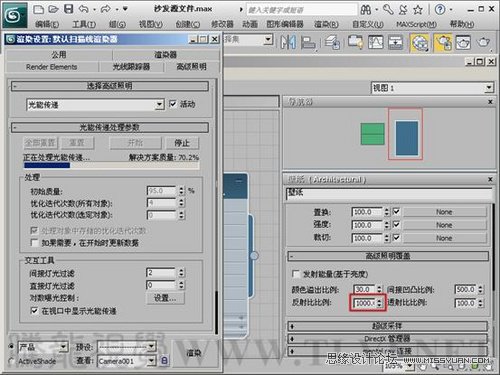Select the ActiveShade radio button

(x=12, y=361)
